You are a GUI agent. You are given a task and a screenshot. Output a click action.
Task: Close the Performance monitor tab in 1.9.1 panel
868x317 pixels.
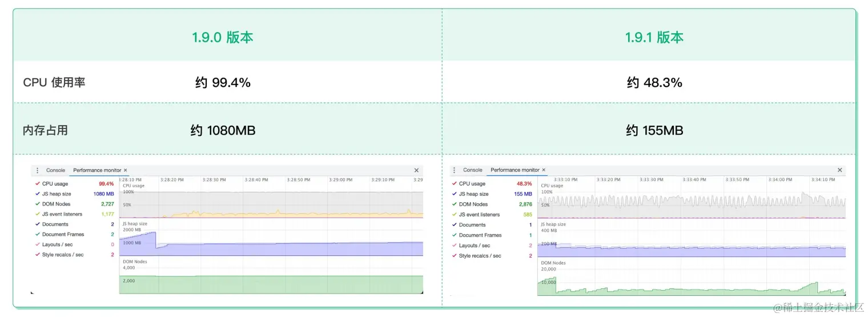coord(544,170)
